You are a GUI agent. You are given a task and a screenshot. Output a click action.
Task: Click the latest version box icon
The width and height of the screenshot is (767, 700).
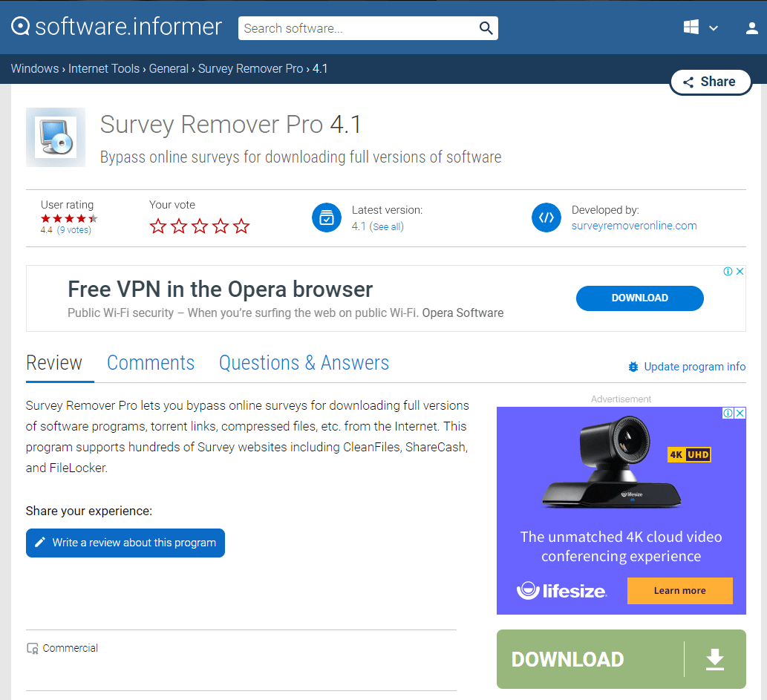pos(327,217)
